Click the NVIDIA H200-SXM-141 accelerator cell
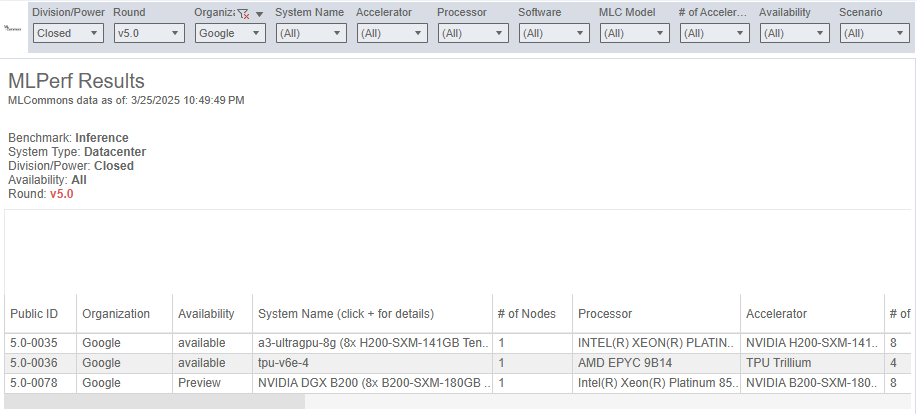Image resolution: width=917 pixels, height=414 pixels. 812,343
